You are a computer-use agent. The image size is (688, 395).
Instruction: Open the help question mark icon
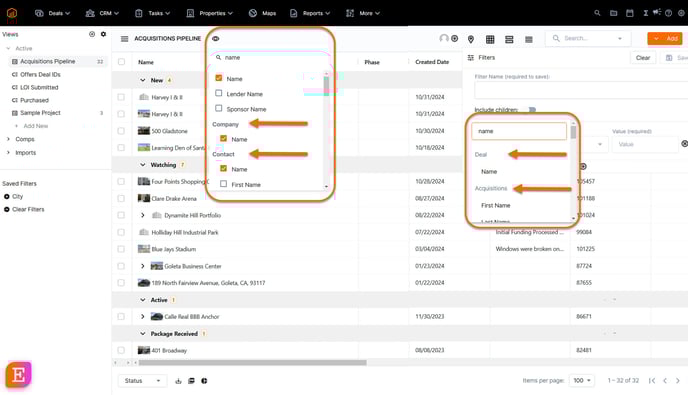pos(668,13)
